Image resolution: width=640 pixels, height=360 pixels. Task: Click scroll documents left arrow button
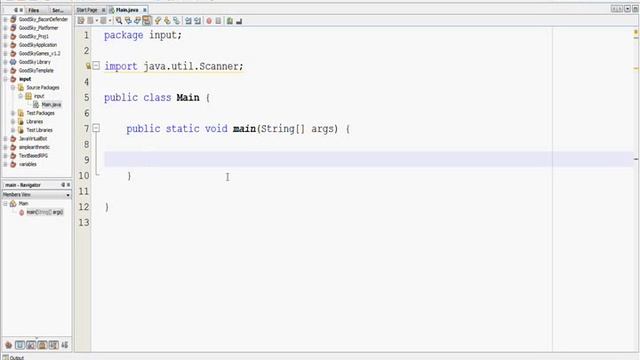[614, 9]
